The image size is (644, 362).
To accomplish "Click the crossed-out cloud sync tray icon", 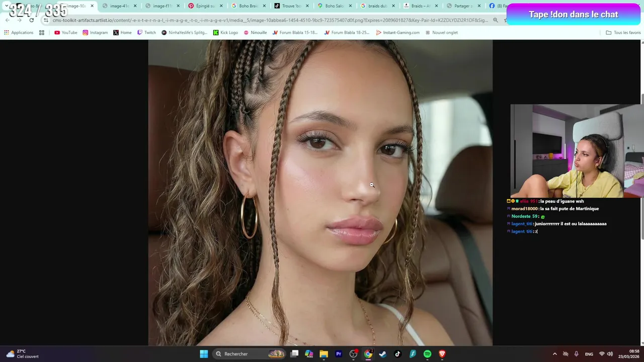I will [x=566, y=354].
